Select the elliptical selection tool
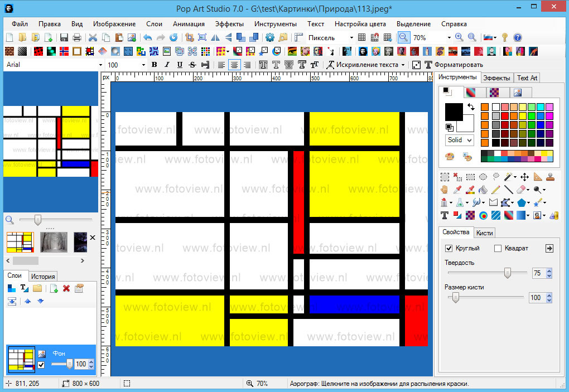 click(x=483, y=177)
